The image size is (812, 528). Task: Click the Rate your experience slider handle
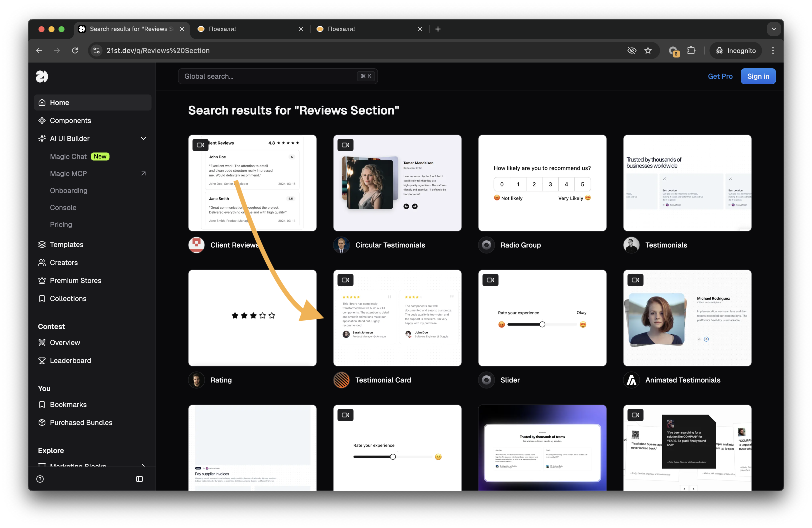tap(542, 324)
